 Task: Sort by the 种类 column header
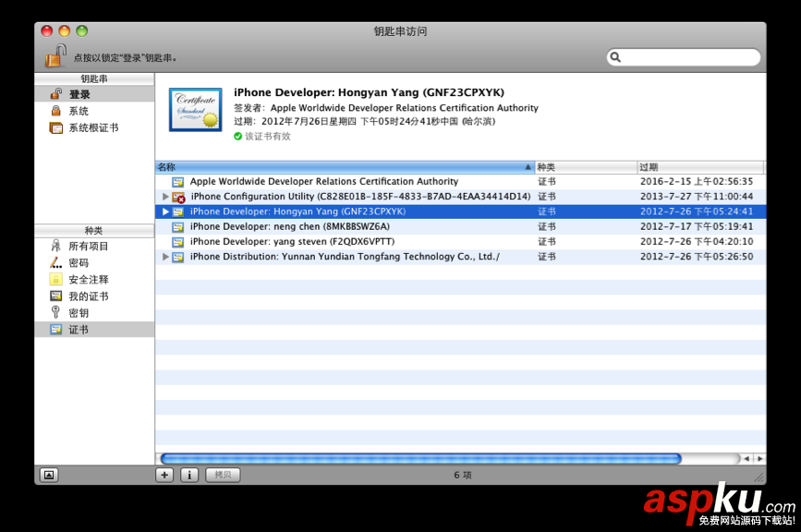[586, 167]
